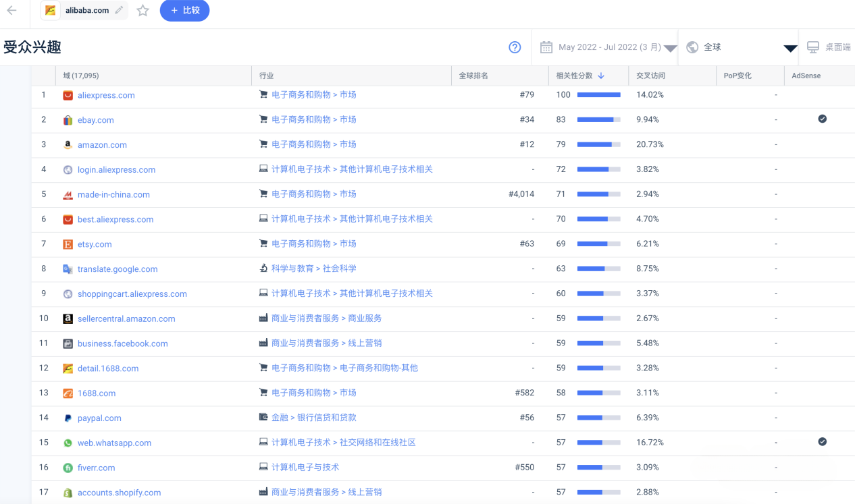Click the paypal.com favicon
The width and height of the screenshot is (855, 504).
tap(68, 418)
